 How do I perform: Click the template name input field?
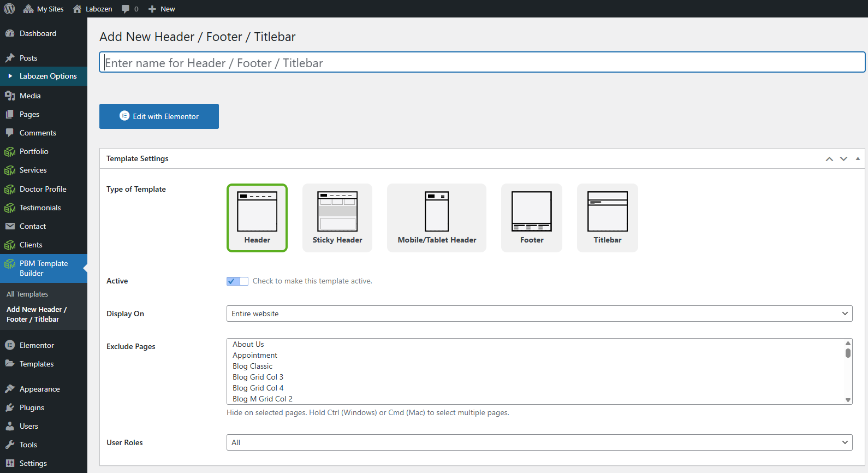pyautogui.click(x=481, y=63)
